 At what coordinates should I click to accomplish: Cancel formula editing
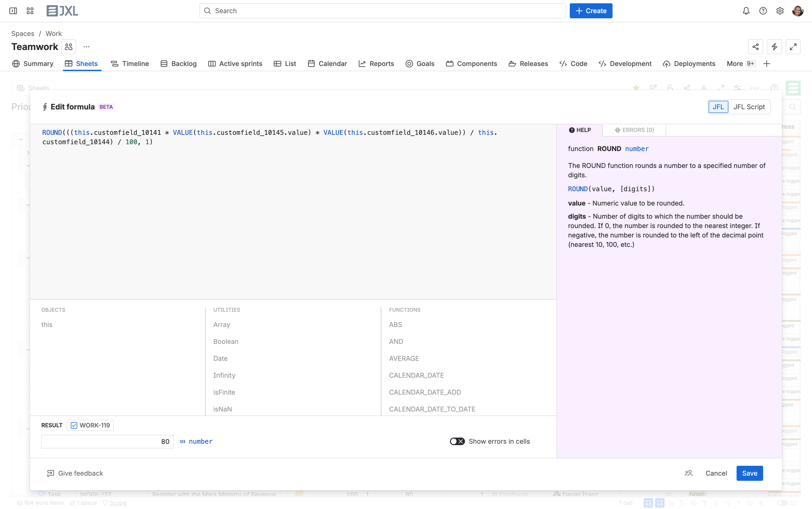tap(716, 473)
